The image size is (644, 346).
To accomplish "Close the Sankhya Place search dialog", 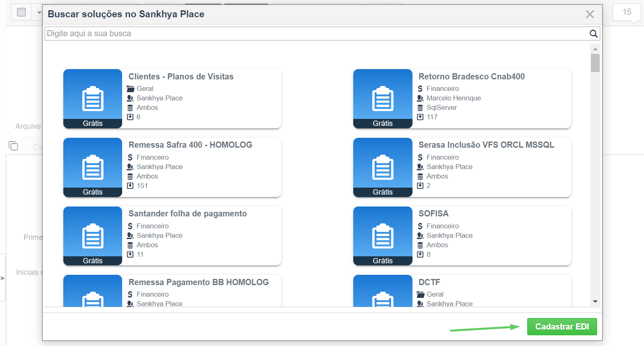I will [590, 14].
